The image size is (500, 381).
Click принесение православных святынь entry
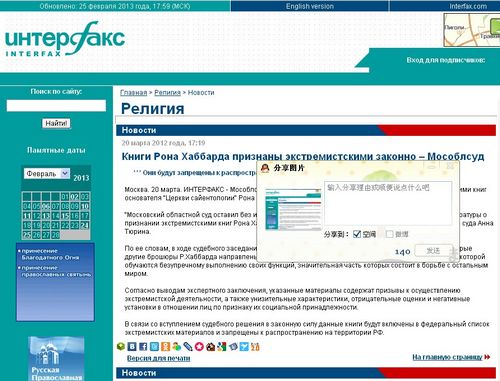pos(55,271)
